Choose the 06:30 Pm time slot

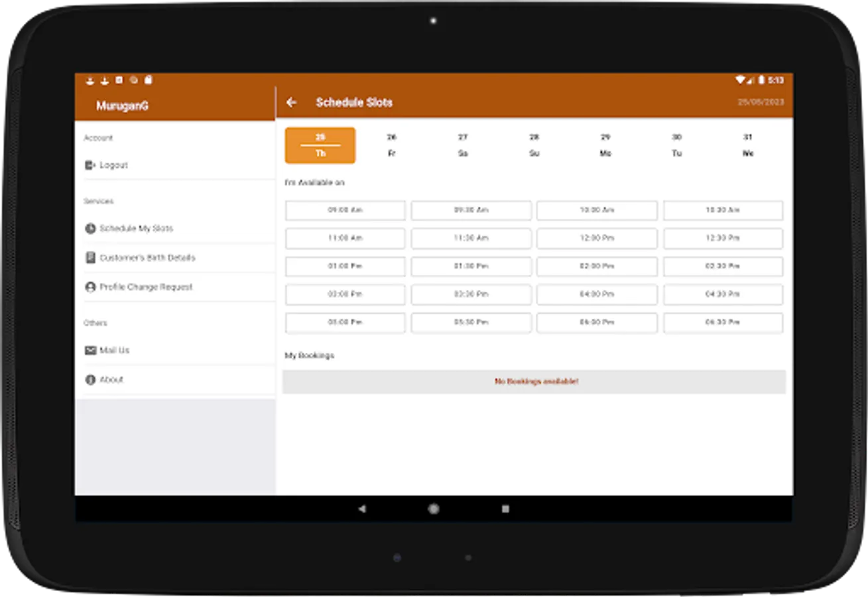coord(723,323)
